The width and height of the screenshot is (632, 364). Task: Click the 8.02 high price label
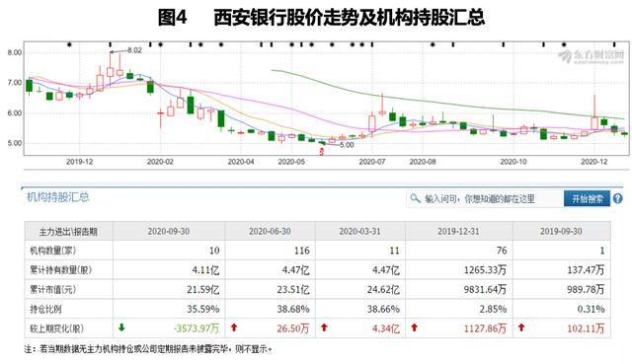coord(134,50)
